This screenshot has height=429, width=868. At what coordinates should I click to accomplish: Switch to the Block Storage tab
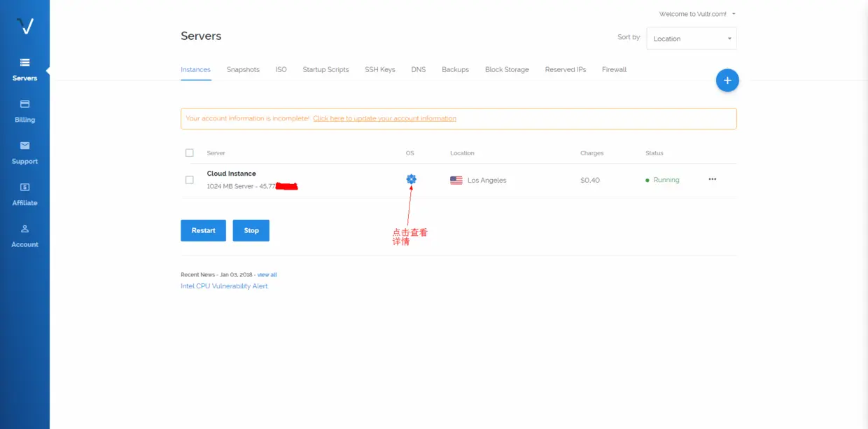tap(507, 70)
